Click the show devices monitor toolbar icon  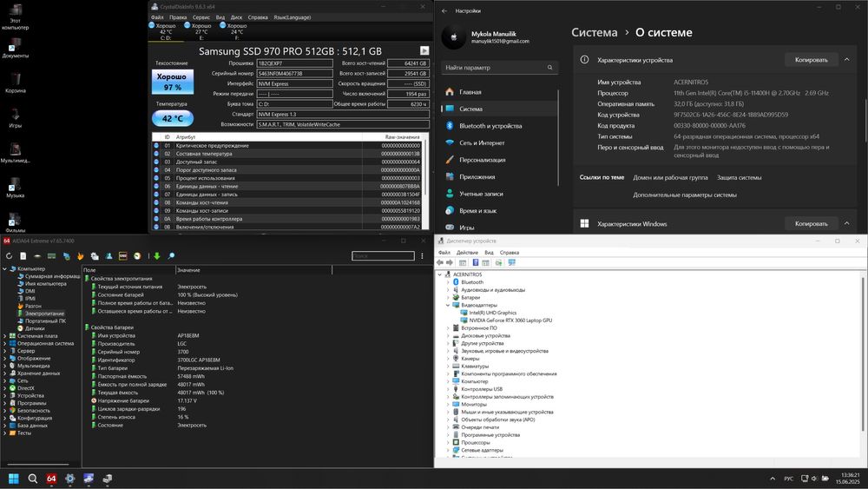511,262
